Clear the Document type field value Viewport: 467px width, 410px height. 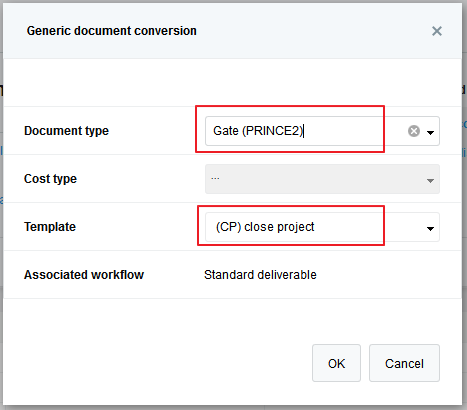pos(414,131)
